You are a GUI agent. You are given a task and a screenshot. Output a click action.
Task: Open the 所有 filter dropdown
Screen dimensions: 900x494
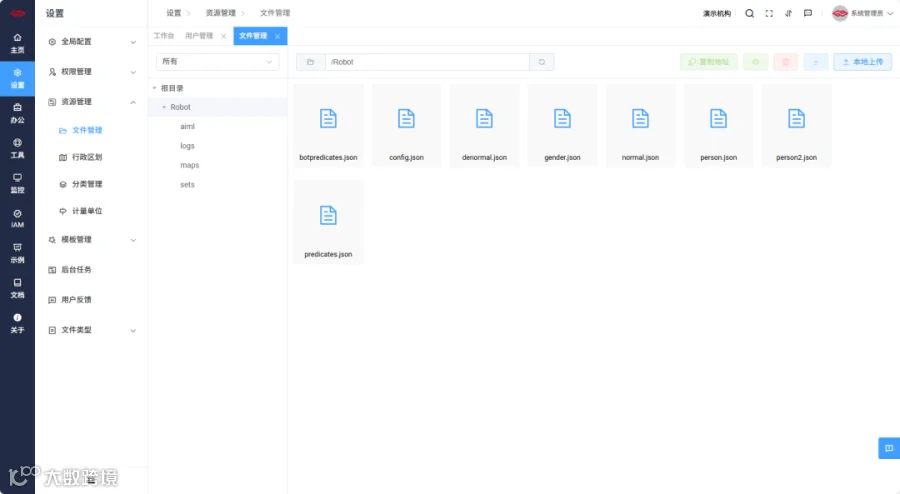pyautogui.click(x=218, y=62)
